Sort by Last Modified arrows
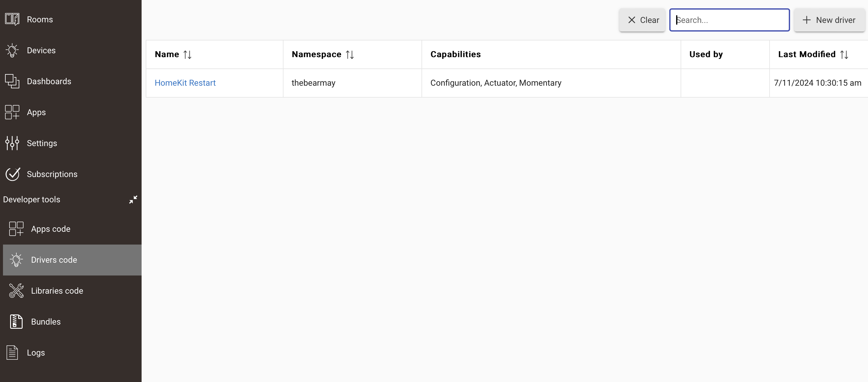 coord(844,54)
